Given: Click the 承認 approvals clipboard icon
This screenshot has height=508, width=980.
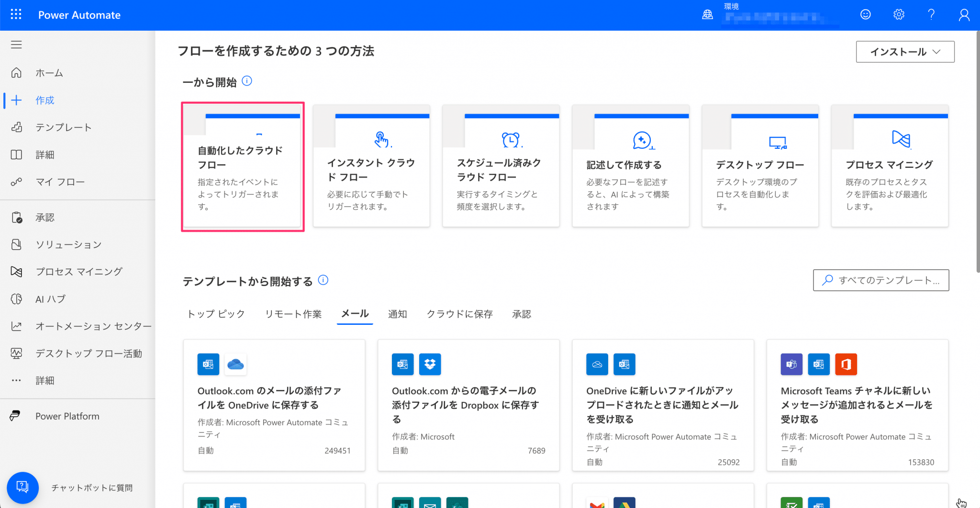Looking at the screenshot, I should pyautogui.click(x=16, y=218).
